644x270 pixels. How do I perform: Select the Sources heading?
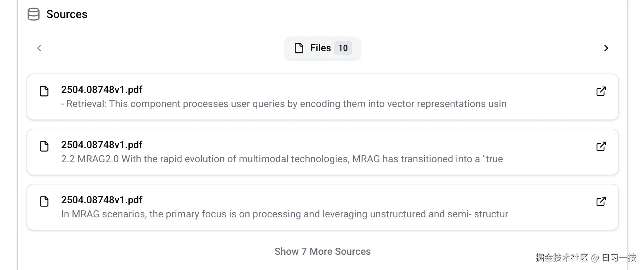[x=66, y=14]
